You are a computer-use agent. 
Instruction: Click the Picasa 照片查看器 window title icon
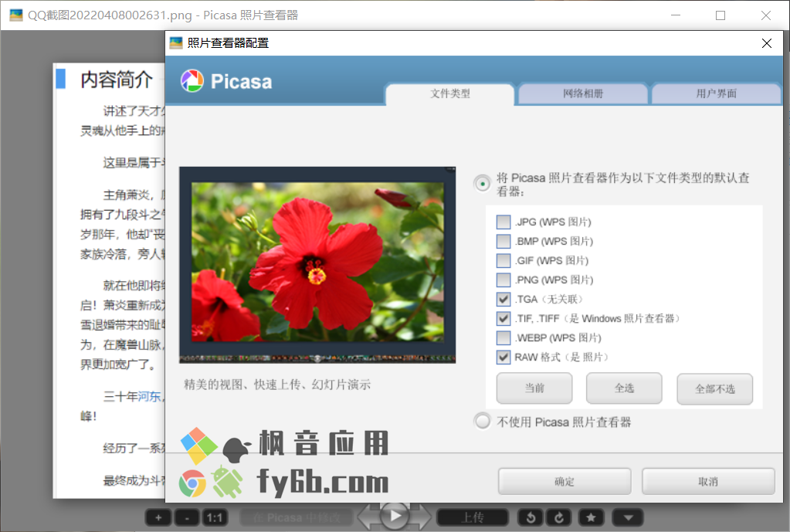click(x=16, y=15)
